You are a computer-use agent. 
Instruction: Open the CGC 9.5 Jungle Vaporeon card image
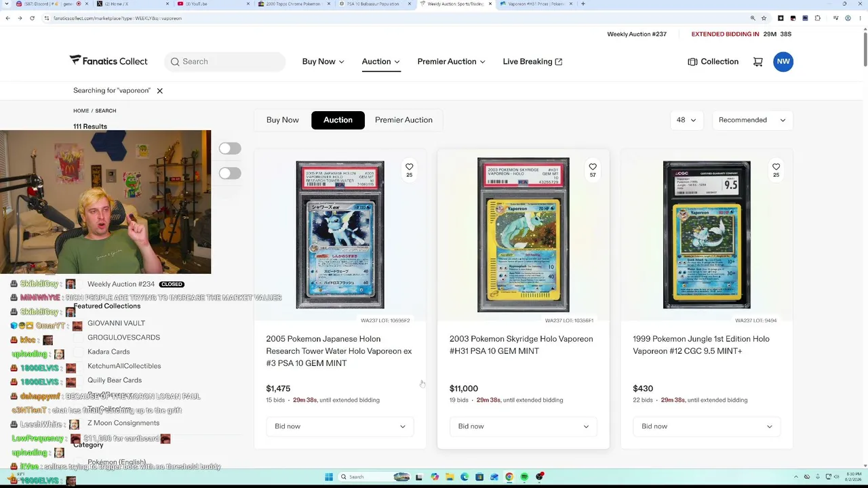(707, 235)
